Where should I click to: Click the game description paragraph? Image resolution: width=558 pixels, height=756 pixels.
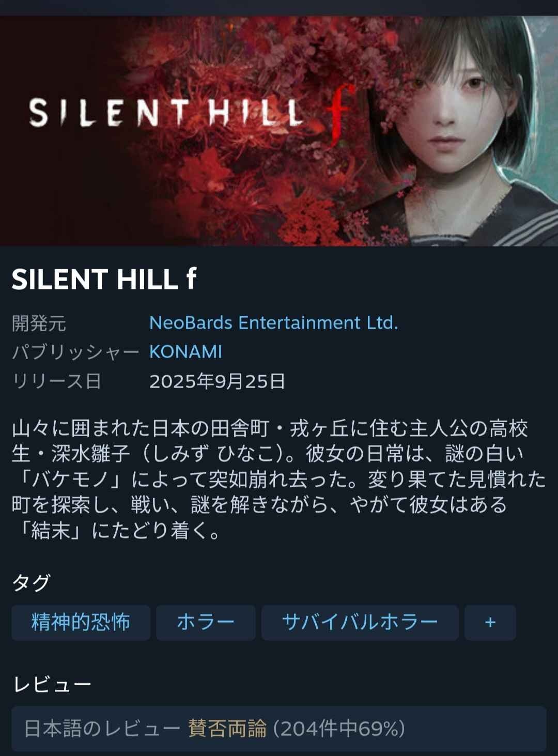click(x=279, y=480)
